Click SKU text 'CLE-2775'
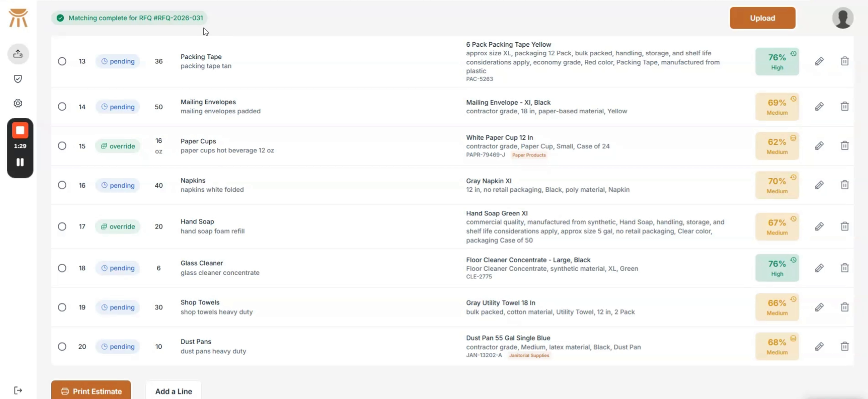Image resolution: width=868 pixels, height=399 pixels. click(x=479, y=277)
